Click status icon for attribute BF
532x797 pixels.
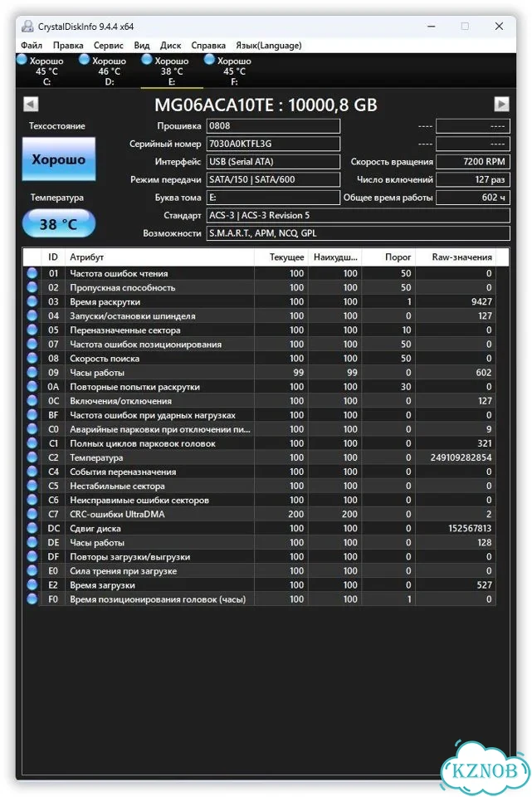pos(32,415)
